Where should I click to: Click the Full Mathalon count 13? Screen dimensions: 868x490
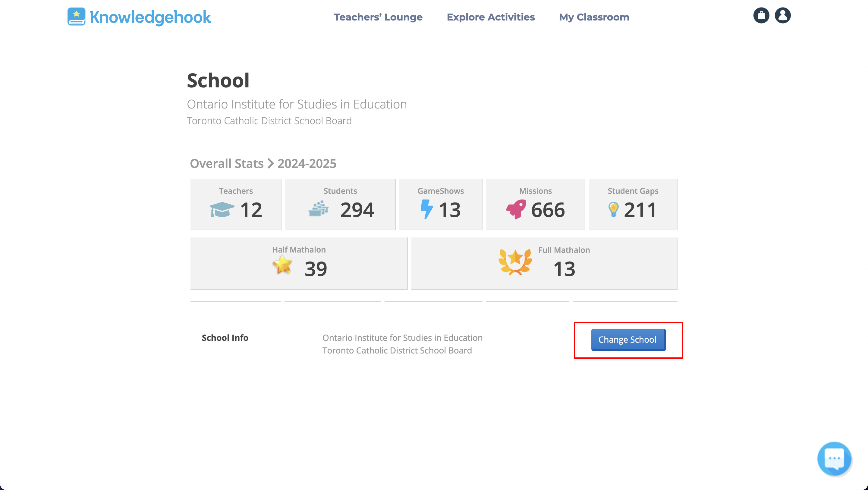click(x=564, y=269)
